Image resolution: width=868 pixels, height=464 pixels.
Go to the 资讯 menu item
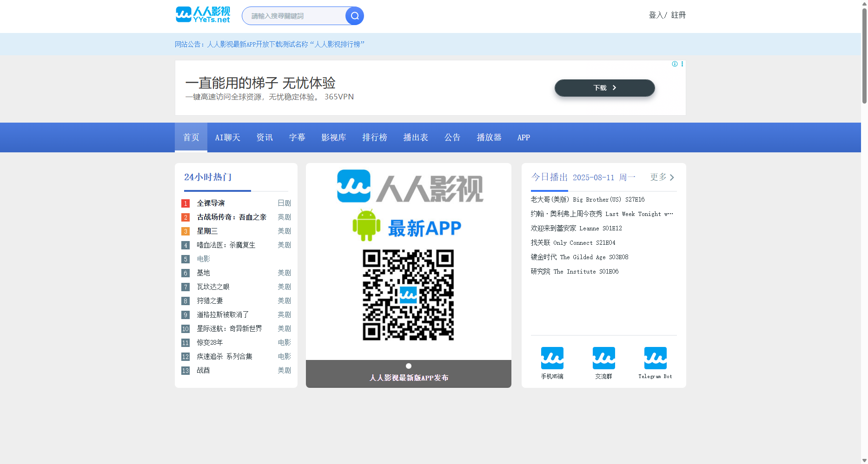point(265,137)
